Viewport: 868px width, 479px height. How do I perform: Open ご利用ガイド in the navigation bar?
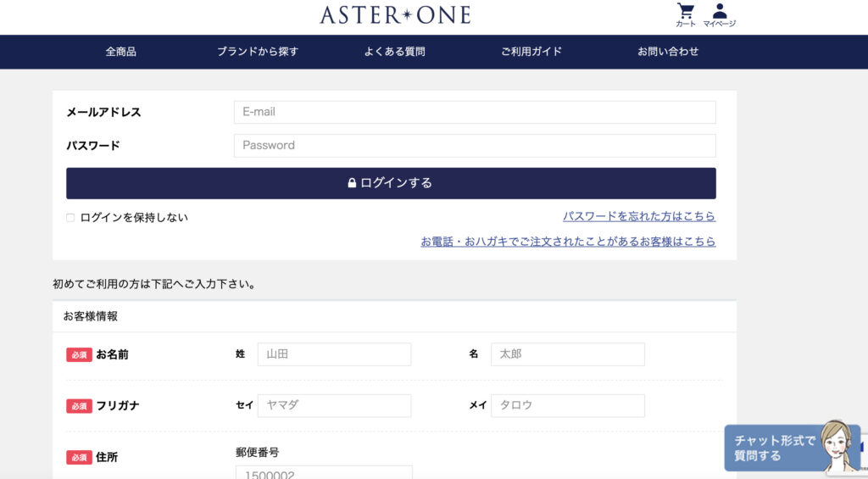click(x=531, y=52)
